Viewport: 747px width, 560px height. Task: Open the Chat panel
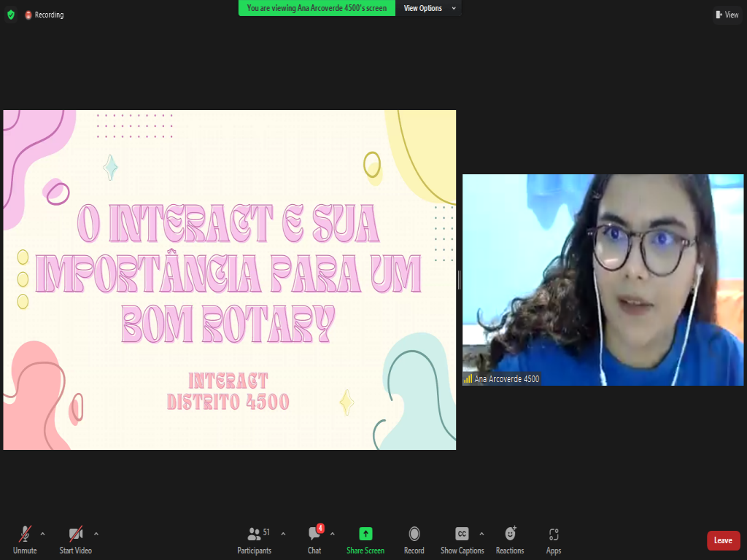[x=314, y=539]
